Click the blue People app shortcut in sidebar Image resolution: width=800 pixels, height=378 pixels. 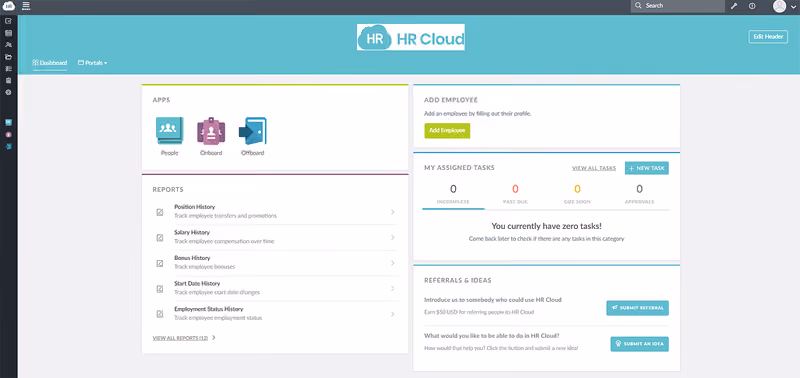click(x=8, y=123)
